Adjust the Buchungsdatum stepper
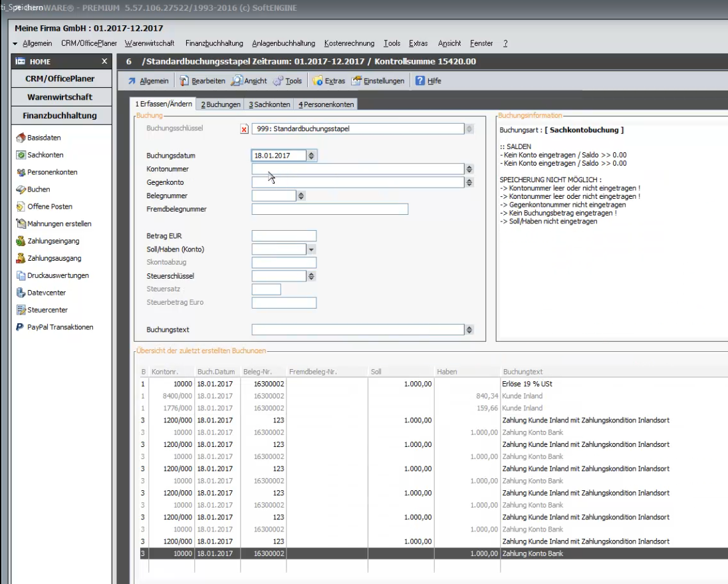The image size is (728, 584). (x=312, y=156)
